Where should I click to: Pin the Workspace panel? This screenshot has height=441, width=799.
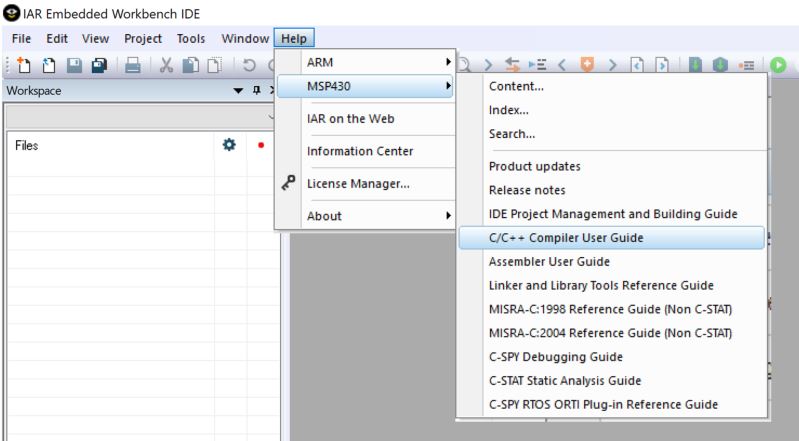(x=256, y=90)
